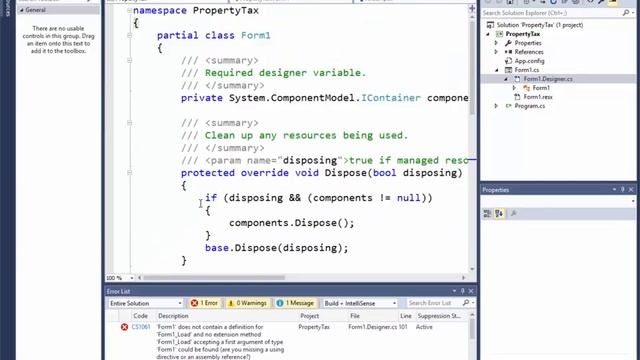Expand the Properties node in Solution Explorer
Screen dimensions: 640x360
[x=496, y=43]
